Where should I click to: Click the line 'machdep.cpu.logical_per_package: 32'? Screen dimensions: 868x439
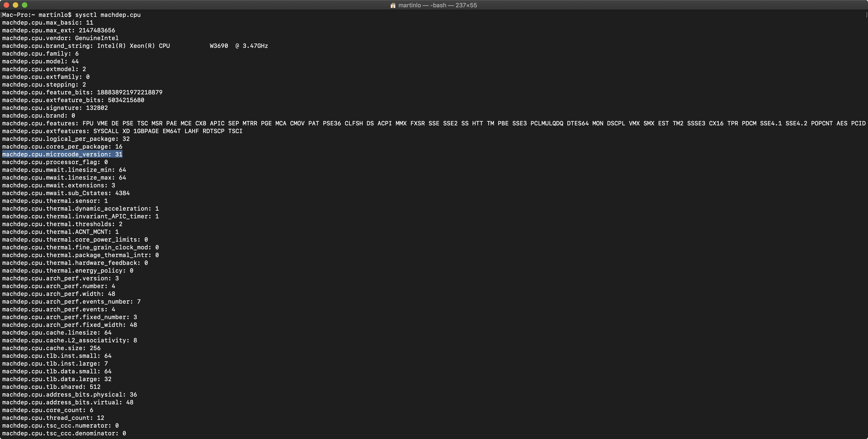[66, 139]
